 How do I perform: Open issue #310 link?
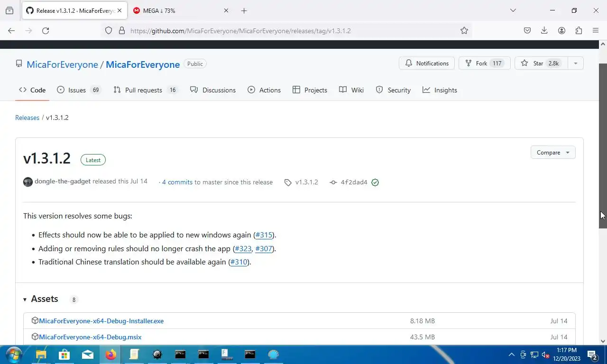pos(239,262)
